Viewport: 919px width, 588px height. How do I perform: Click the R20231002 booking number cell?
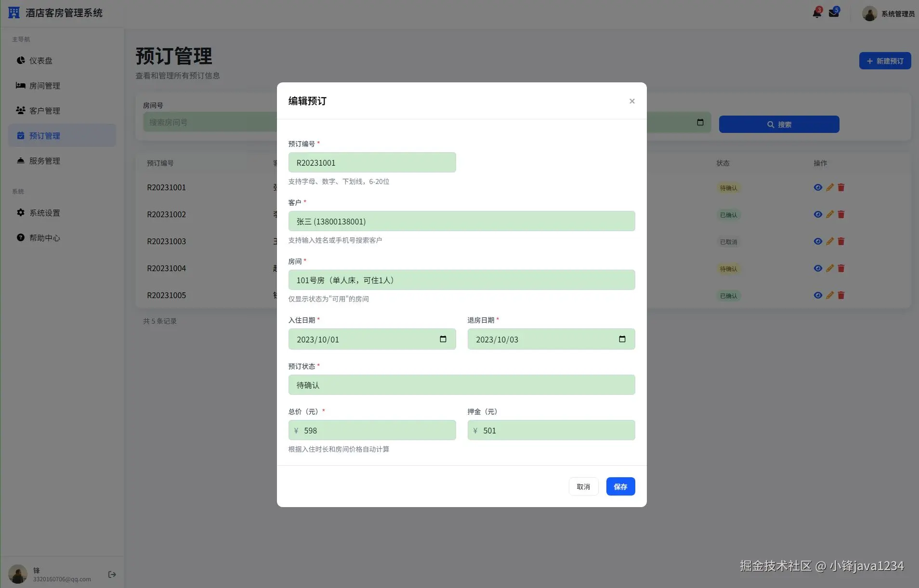(x=166, y=214)
